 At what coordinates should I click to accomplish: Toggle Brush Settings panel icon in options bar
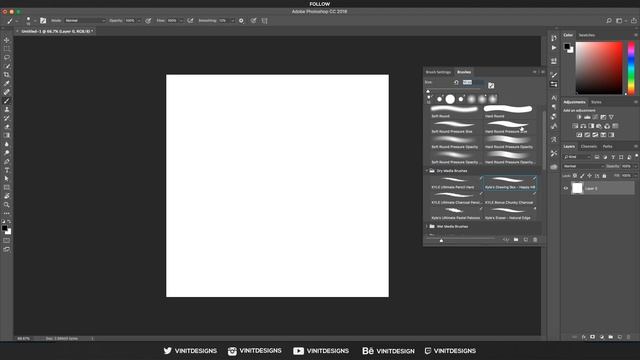pyautogui.click(x=43, y=20)
